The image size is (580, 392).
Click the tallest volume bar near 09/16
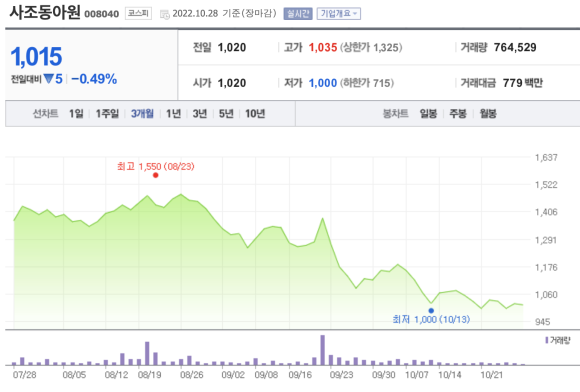(x=323, y=350)
